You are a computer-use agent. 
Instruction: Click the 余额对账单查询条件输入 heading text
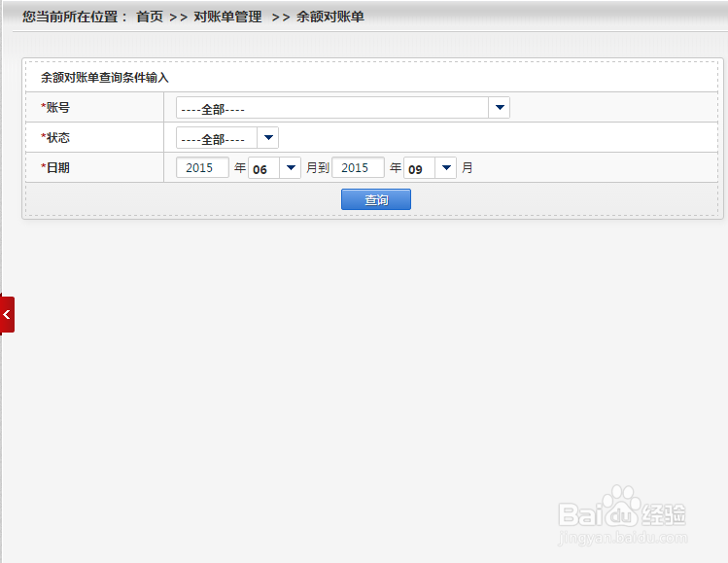[x=104, y=77]
